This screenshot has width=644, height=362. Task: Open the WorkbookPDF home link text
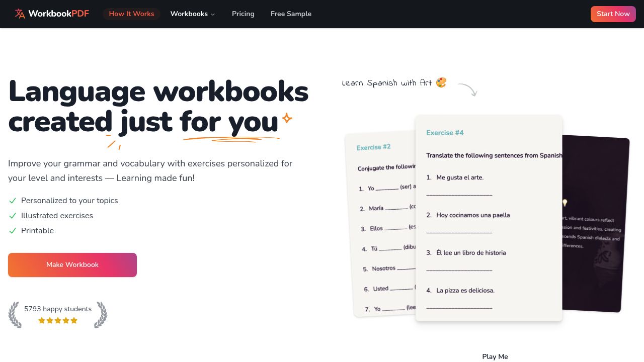click(x=58, y=14)
